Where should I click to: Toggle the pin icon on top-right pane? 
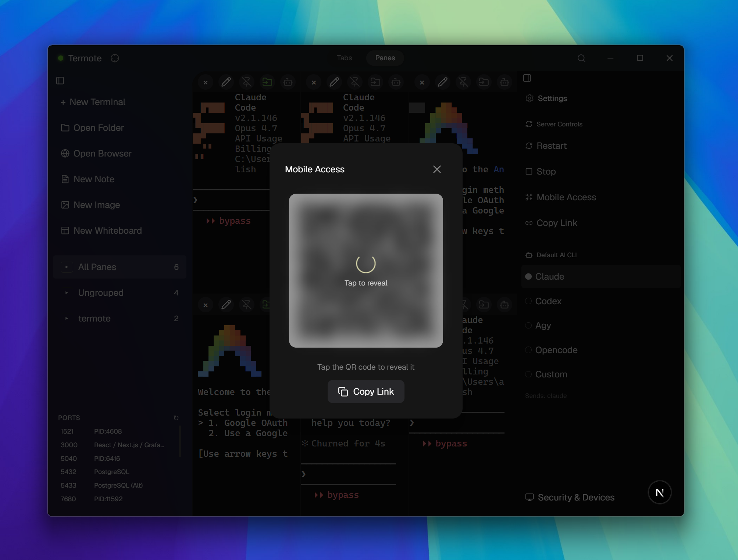point(463,82)
